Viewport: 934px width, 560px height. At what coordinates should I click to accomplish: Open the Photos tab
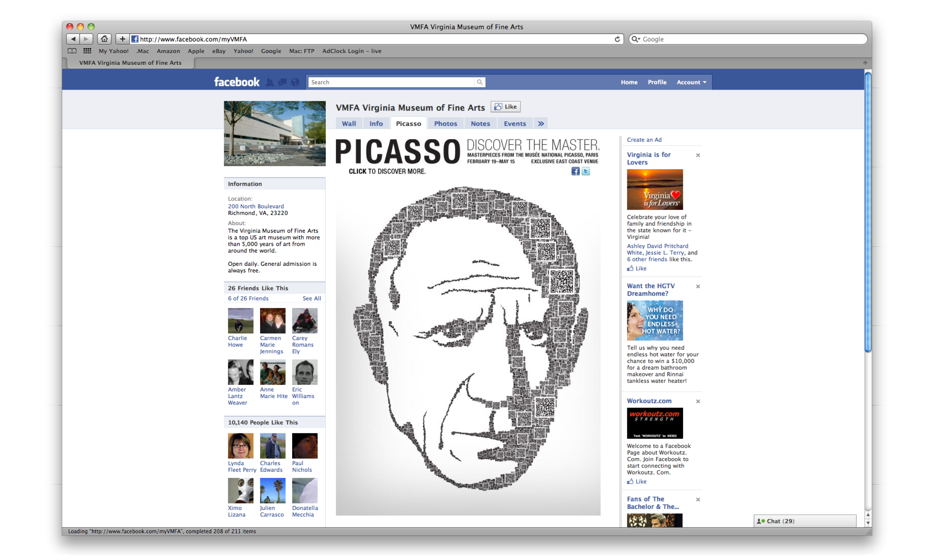pyautogui.click(x=445, y=124)
